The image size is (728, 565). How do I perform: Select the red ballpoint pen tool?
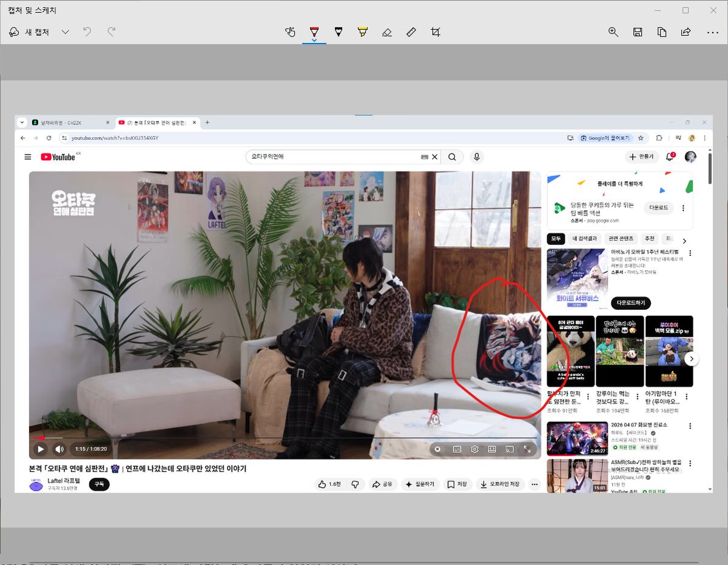[314, 32]
